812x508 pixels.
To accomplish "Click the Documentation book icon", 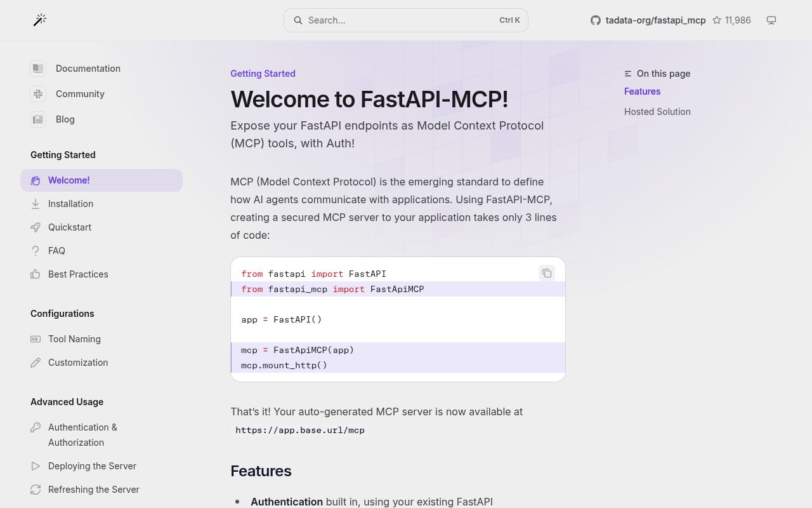I will (x=38, y=69).
